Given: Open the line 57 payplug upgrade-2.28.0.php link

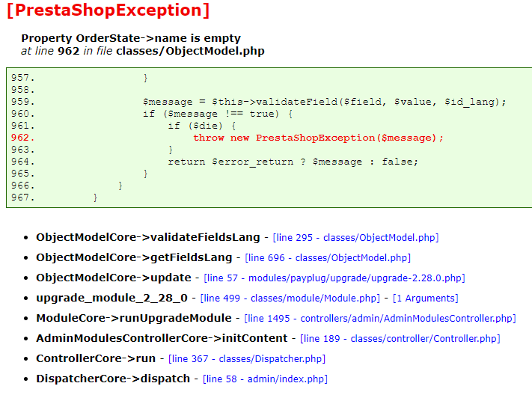Looking at the screenshot, I should (x=334, y=278).
